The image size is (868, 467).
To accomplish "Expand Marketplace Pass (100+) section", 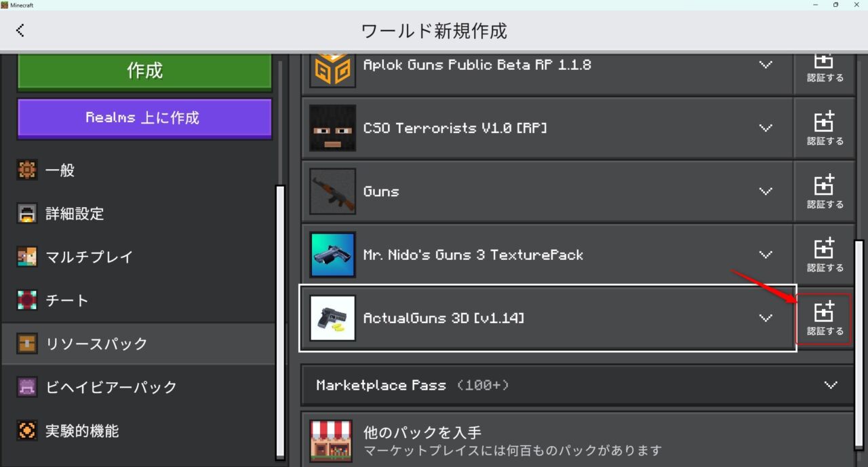I will (x=832, y=385).
